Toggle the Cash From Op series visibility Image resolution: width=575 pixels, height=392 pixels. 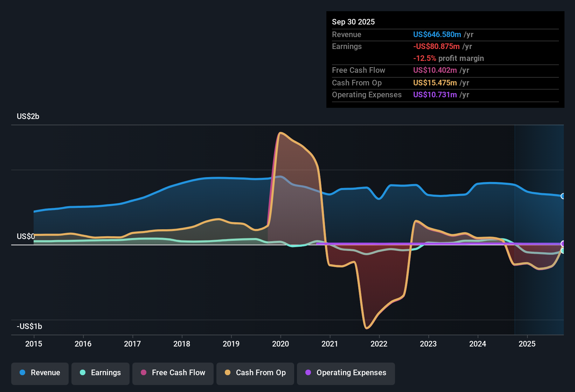(255, 373)
